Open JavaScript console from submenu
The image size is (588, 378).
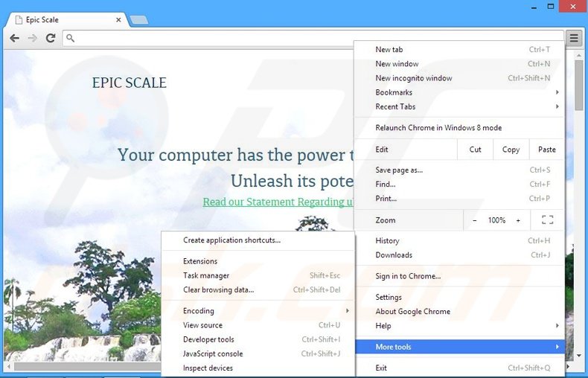pyautogui.click(x=258, y=353)
